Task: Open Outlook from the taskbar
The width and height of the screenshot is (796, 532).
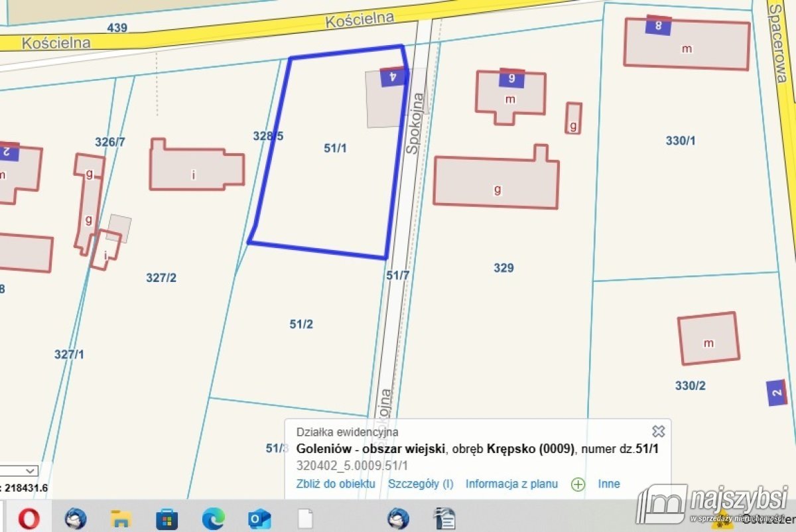Action: (259, 517)
